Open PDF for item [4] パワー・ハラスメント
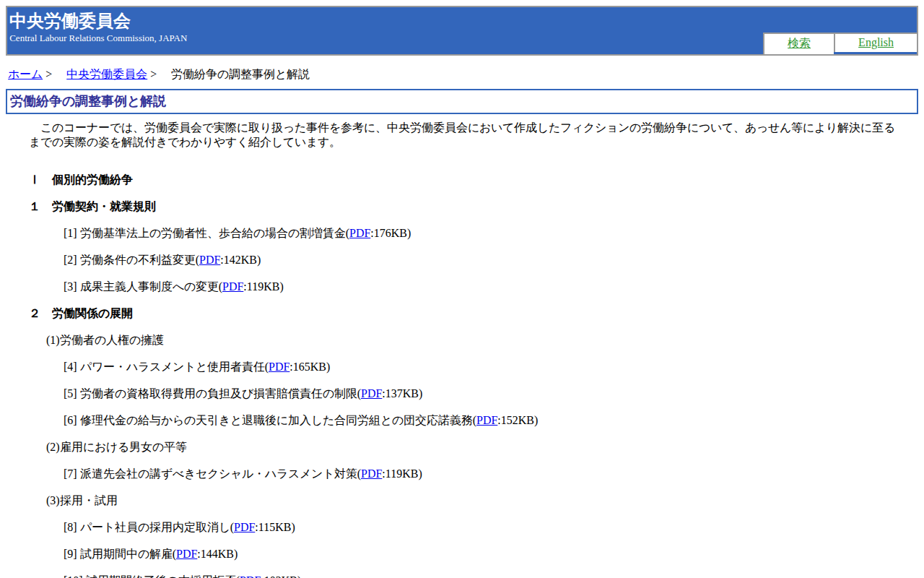The height and width of the screenshot is (578, 924). coord(279,367)
